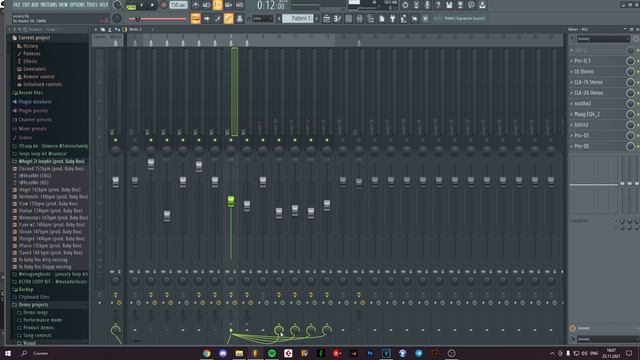Open the Pro-Q 3 slot arrow menu
Viewport: 640px width, 360px height.
tap(571, 61)
